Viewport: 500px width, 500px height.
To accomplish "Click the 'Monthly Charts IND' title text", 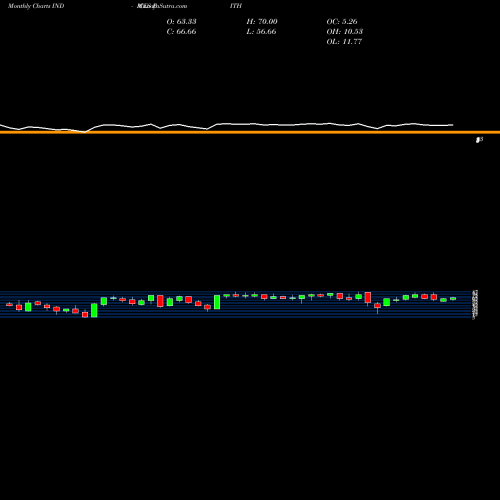I will [36, 6].
